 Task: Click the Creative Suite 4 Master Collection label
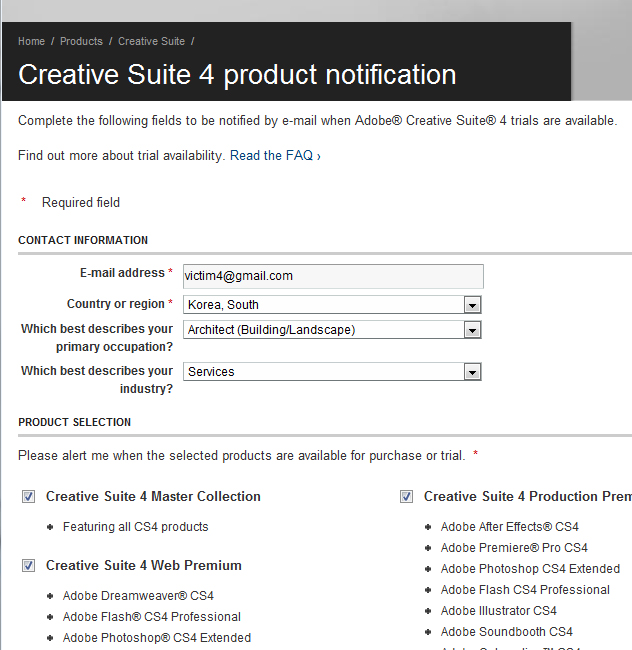point(153,497)
